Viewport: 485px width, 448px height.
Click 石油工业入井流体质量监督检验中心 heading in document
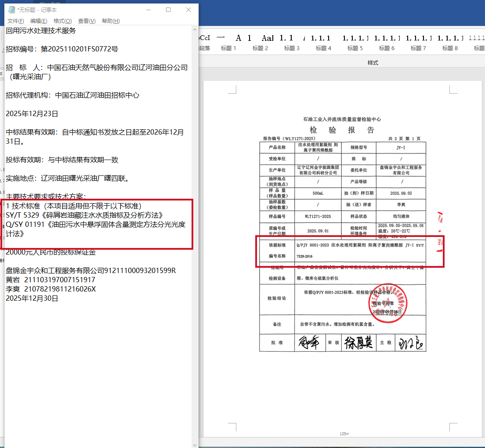pyautogui.click(x=342, y=119)
